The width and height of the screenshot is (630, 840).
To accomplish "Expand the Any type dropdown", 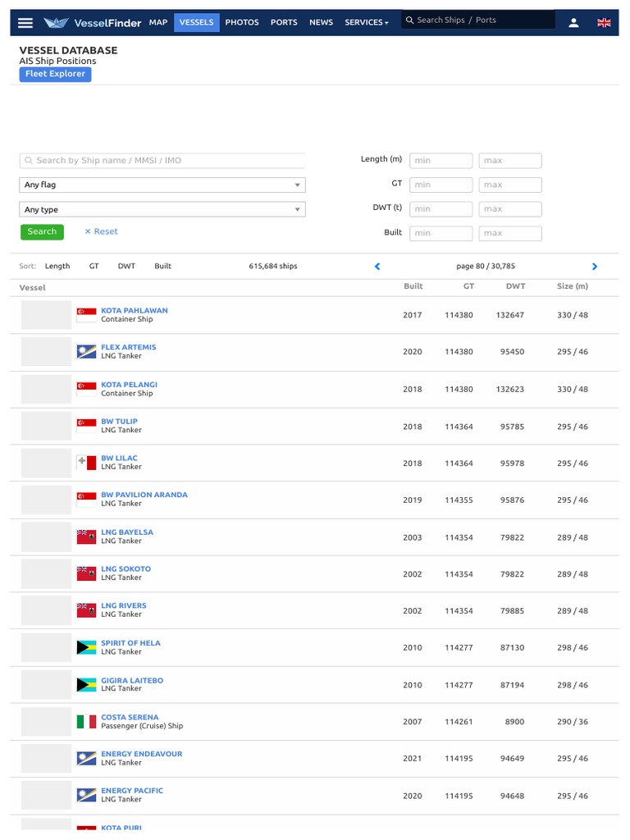I will click(162, 209).
